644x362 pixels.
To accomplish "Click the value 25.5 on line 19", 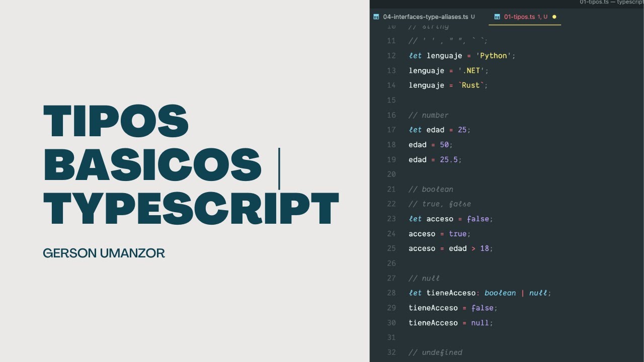I will [449, 159].
